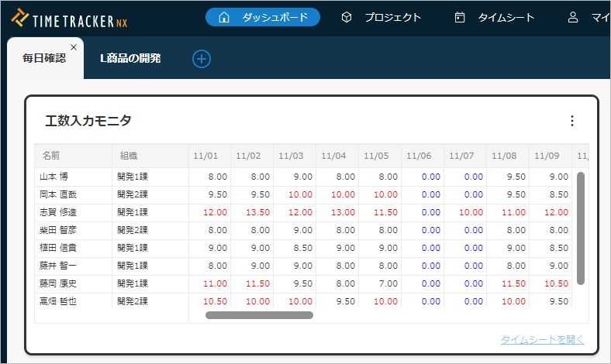Viewport: 611px width, 364px height.
Task: Click the 組織 column header
Action: pos(129,156)
